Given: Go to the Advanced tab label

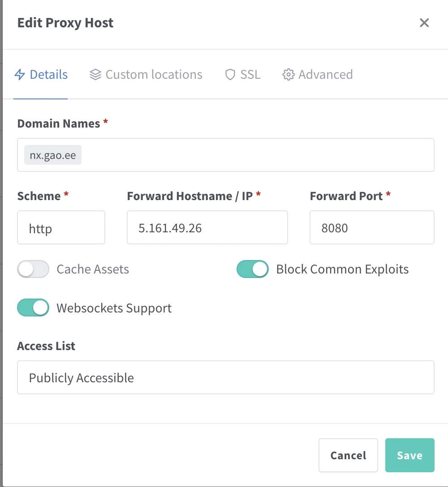Looking at the screenshot, I should pos(325,74).
